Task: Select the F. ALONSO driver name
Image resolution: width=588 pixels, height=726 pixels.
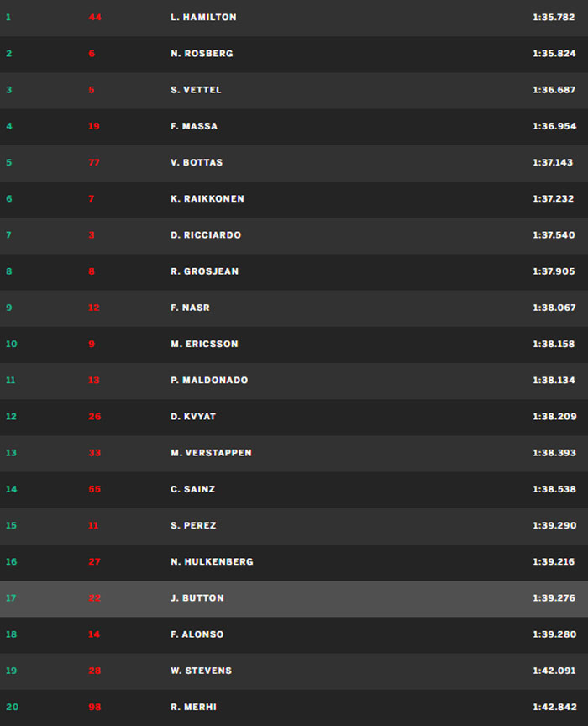Action: [x=197, y=634]
